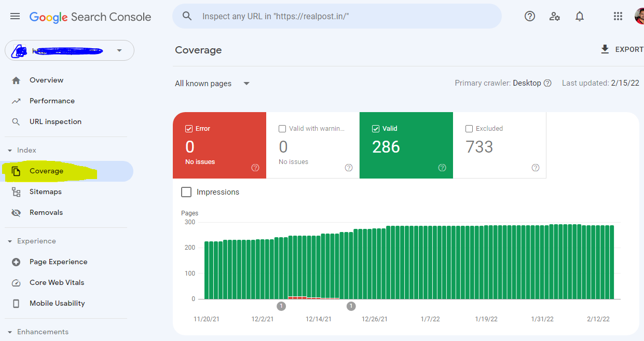
Task: Click the Help question mark icon
Action: [530, 16]
